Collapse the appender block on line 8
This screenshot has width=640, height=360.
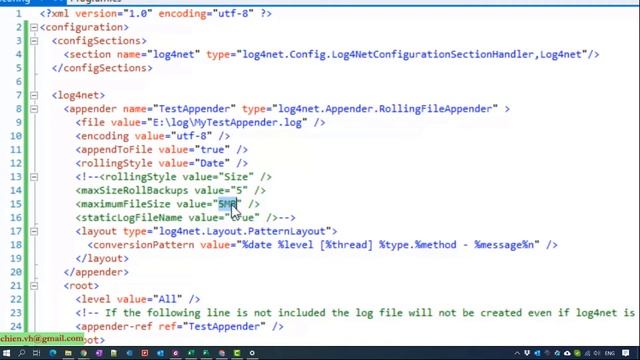coord(34,109)
